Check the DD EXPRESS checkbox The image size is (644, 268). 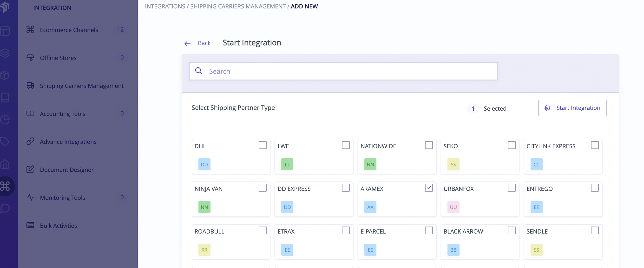[346, 188]
